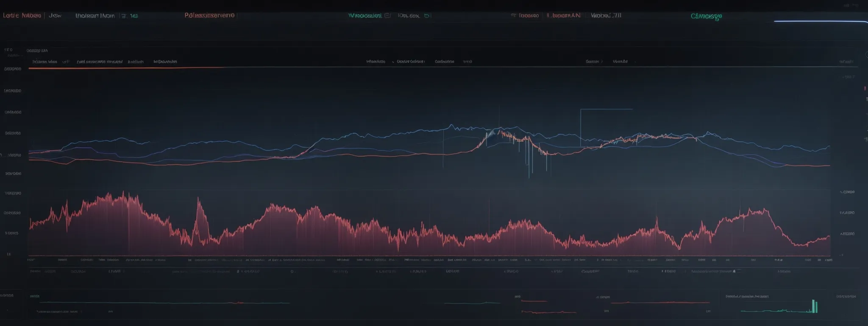The width and height of the screenshot is (868, 326).
Task: Click the green bar icon in bottom-right mini chart
Action: [814, 306]
